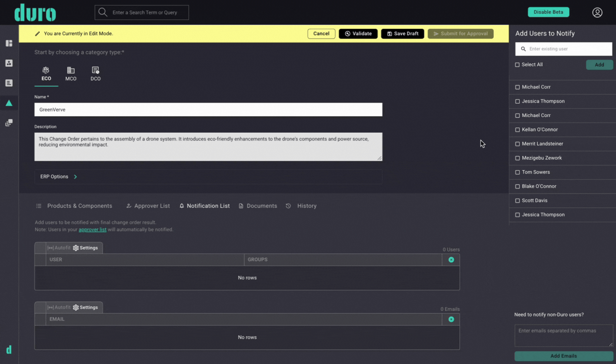Image resolution: width=616 pixels, height=364 pixels.
Task: Open the user account profile icon
Action: tap(597, 12)
